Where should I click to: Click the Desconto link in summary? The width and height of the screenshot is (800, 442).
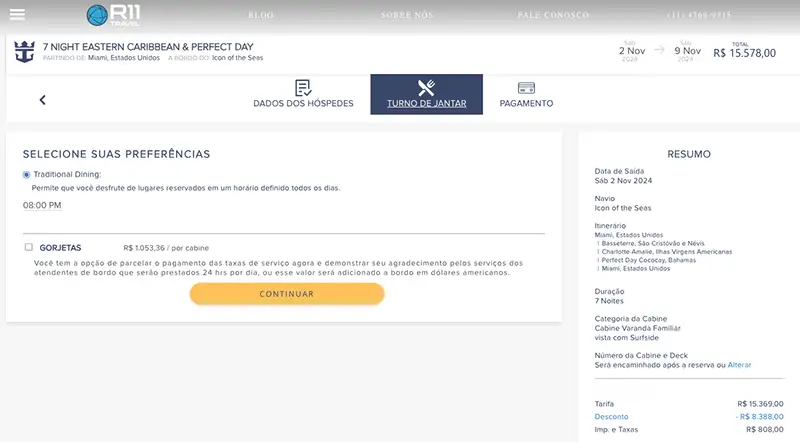[x=611, y=415]
